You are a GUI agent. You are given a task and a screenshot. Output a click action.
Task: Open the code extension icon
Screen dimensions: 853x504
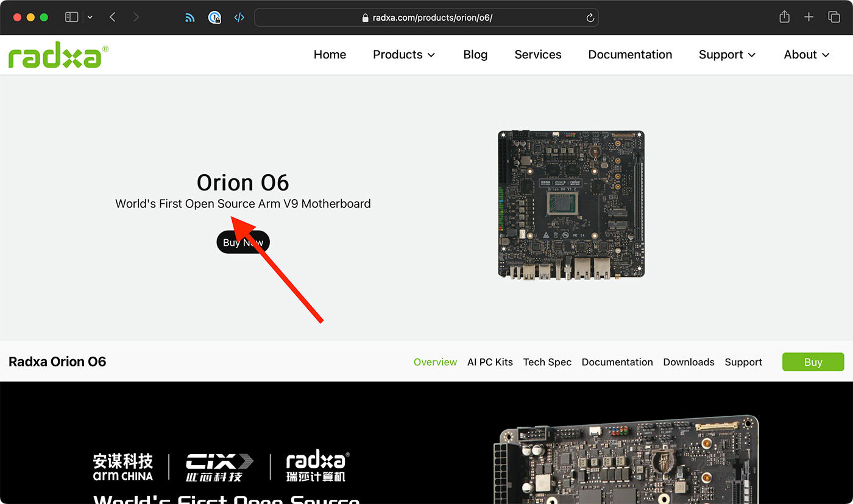pyautogui.click(x=239, y=18)
